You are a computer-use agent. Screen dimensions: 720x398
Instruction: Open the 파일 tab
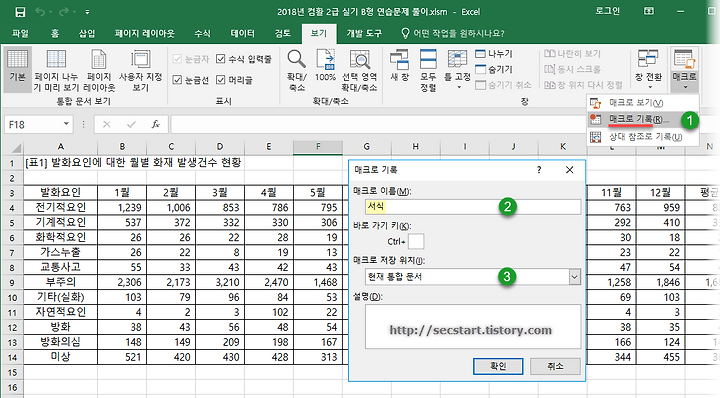20,33
